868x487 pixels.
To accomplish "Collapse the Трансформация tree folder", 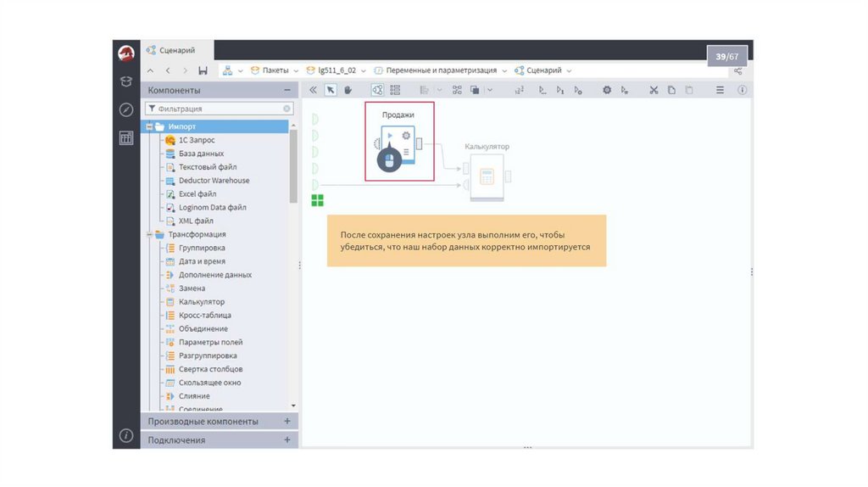I will 149,234.
